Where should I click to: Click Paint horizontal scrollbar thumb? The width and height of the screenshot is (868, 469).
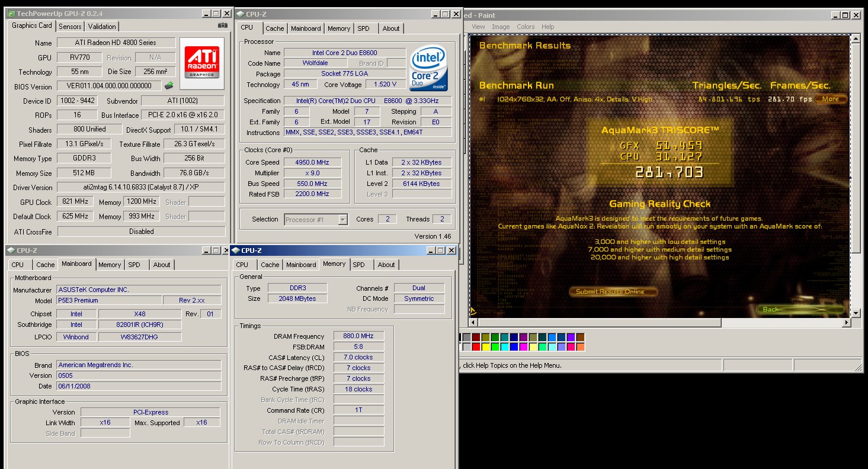tap(599, 323)
